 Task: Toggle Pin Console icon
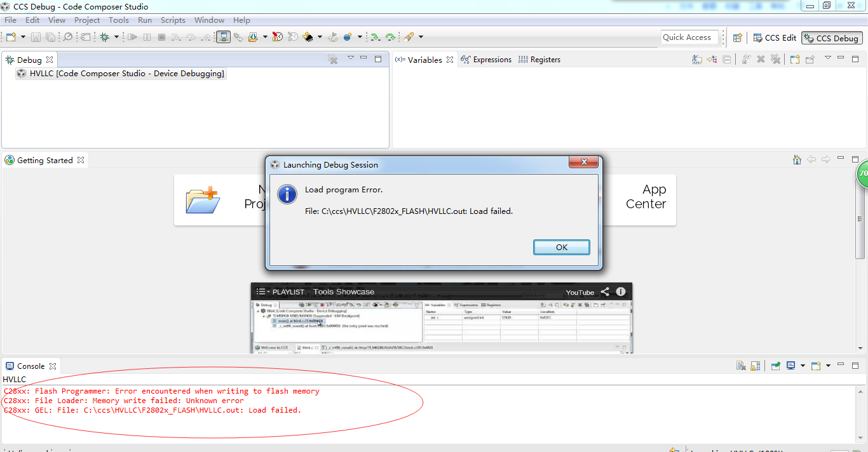click(775, 366)
